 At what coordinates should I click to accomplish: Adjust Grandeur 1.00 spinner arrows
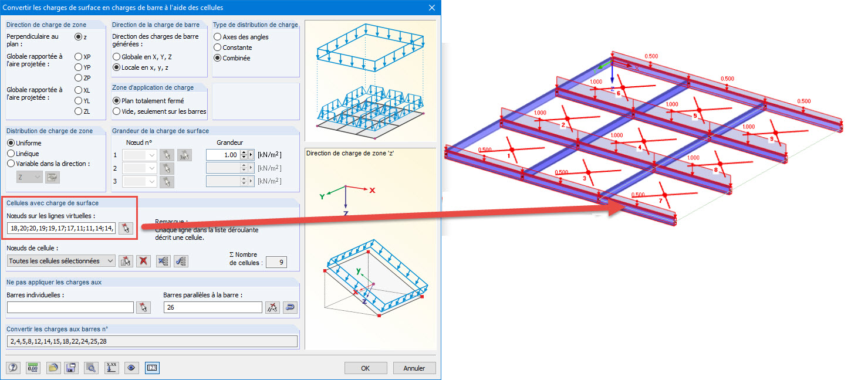[244, 155]
